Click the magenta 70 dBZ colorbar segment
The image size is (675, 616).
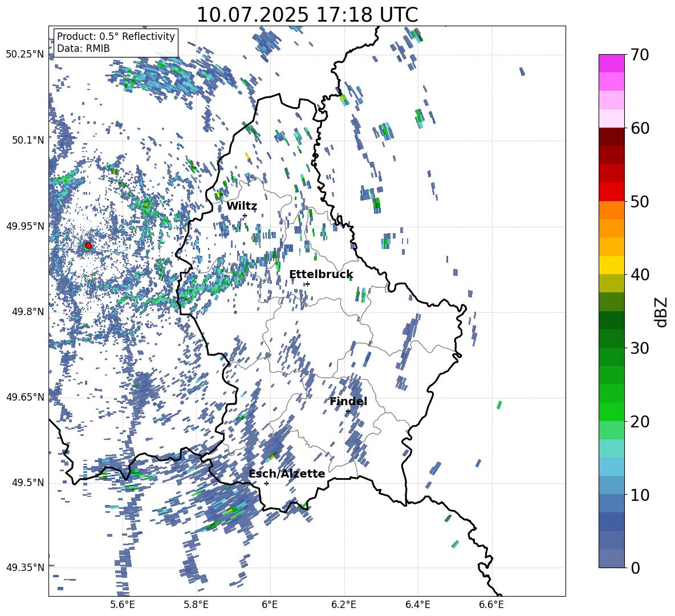(x=611, y=63)
